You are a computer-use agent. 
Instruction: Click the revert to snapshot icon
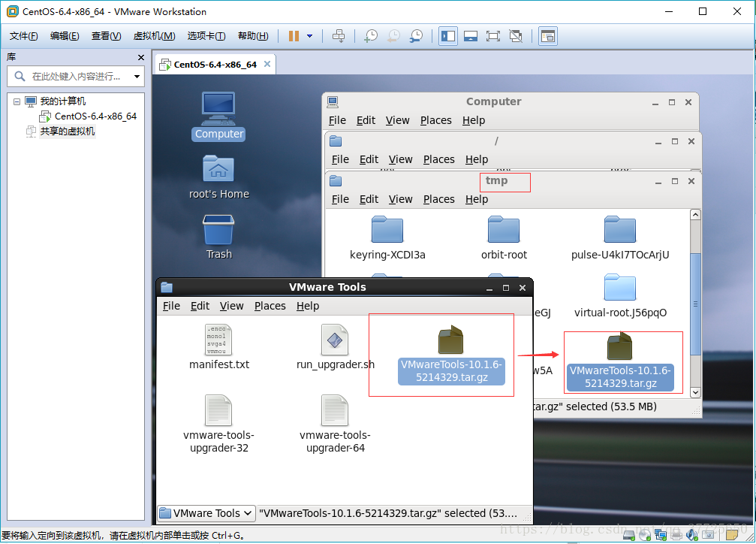pyautogui.click(x=394, y=36)
